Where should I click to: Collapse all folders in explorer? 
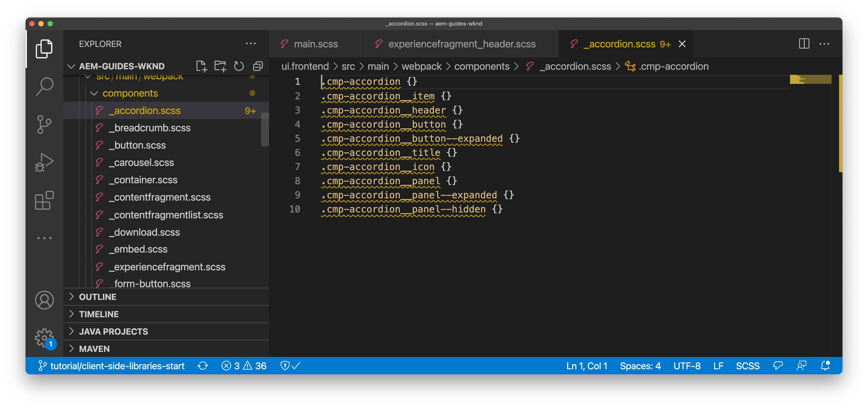258,66
